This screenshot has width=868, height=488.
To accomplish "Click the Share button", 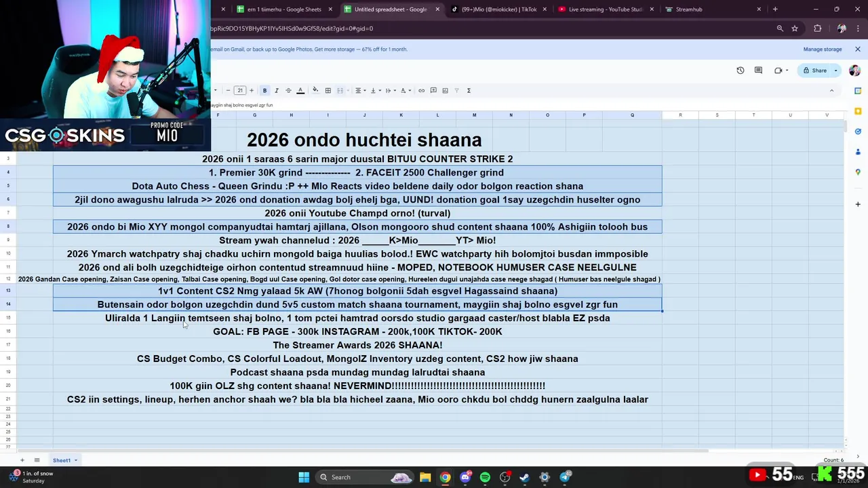I will point(815,70).
